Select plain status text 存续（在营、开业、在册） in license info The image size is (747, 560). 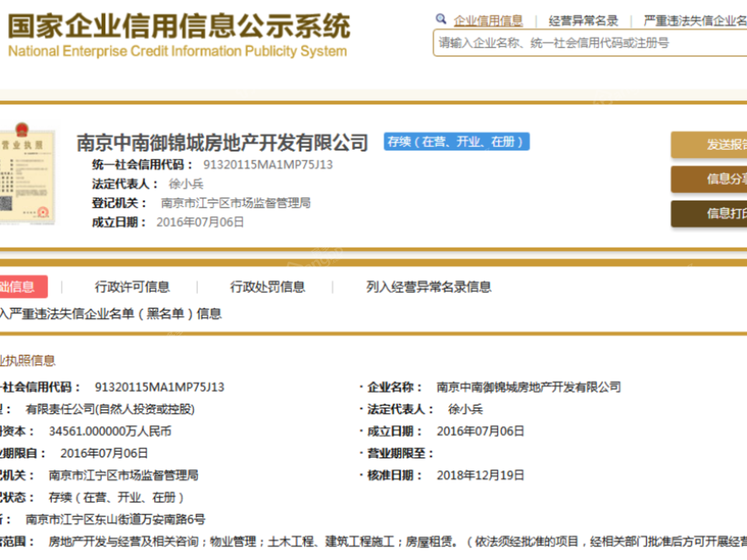pyautogui.click(x=117, y=498)
